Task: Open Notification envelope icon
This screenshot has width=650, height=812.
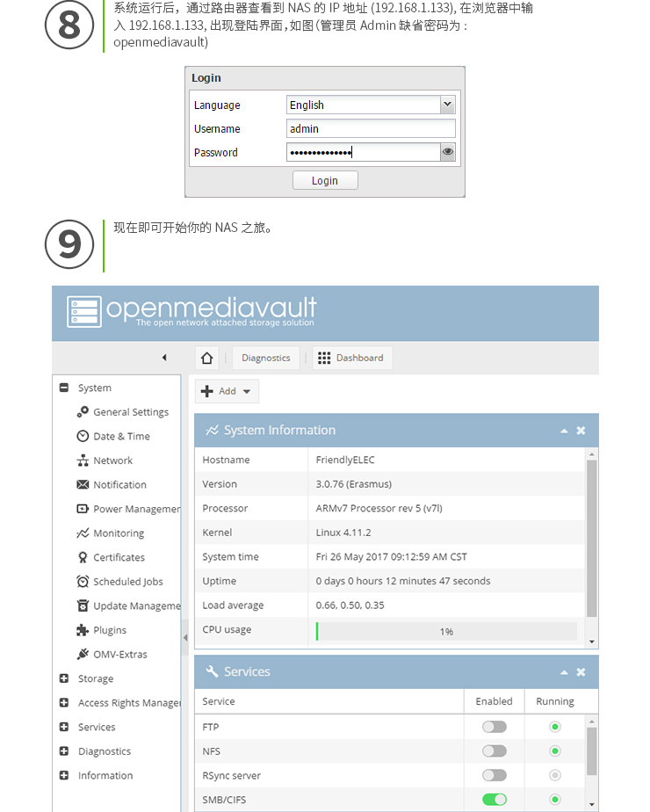Action: 83,484
